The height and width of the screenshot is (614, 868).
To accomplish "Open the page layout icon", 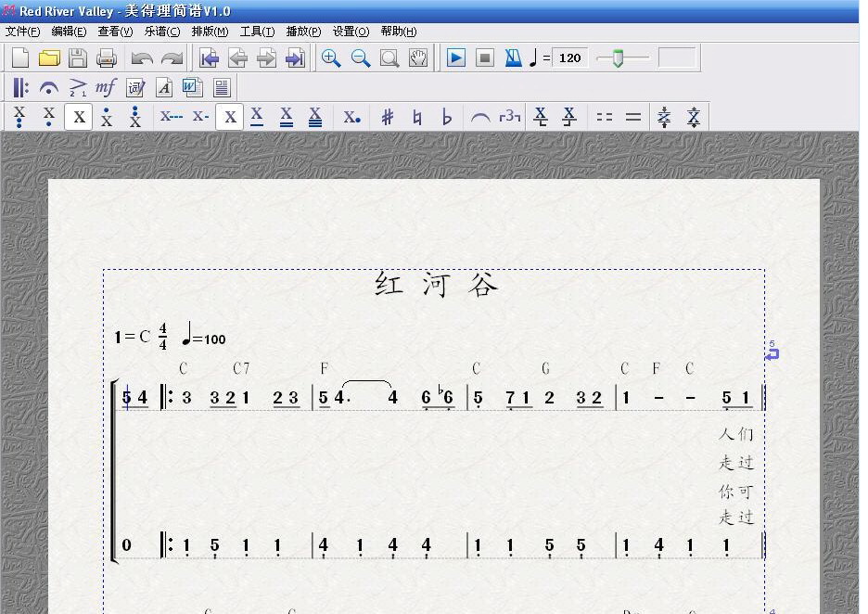I will click(222, 87).
